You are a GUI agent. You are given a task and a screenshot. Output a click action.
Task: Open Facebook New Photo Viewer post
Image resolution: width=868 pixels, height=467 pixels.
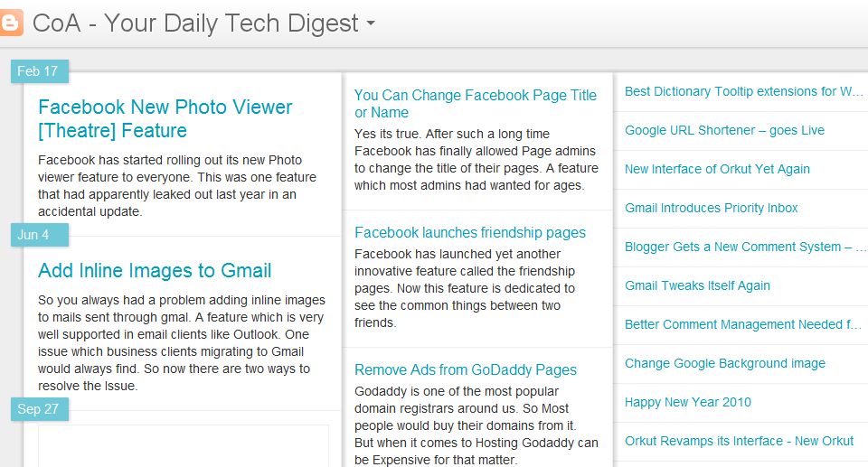coord(165,118)
